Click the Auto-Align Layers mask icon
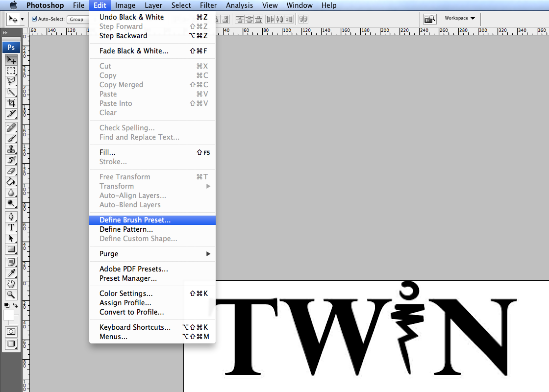Image resolution: width=549 pixels, height=392 pixels. [303, 19]
